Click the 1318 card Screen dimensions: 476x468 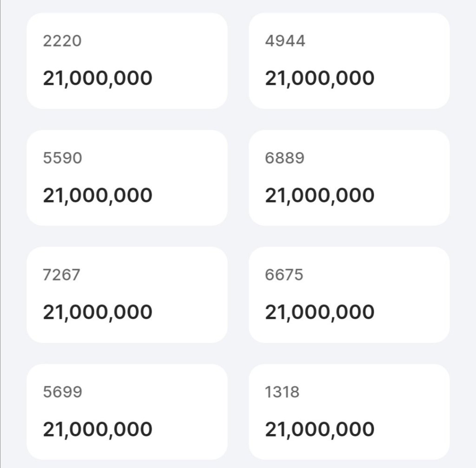click(x=349, y=412)
